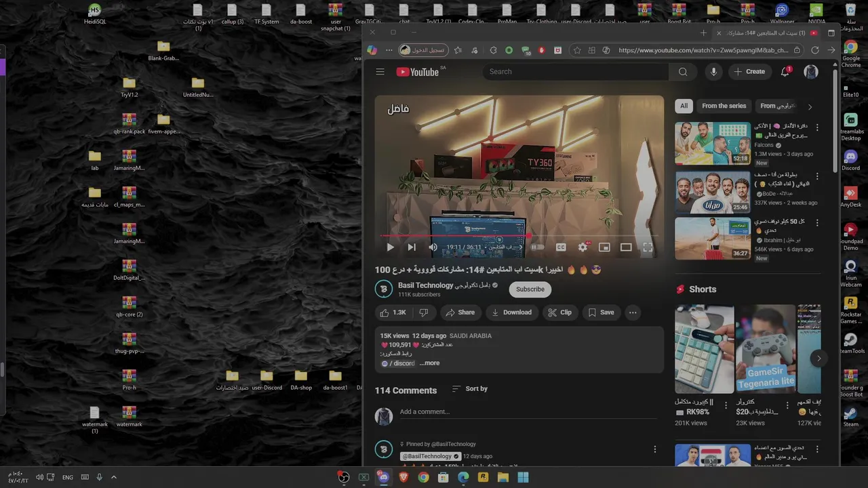Show next Shorts with arrow
The height and width of the screenshot is (488, 868).
tap(818, 359)
